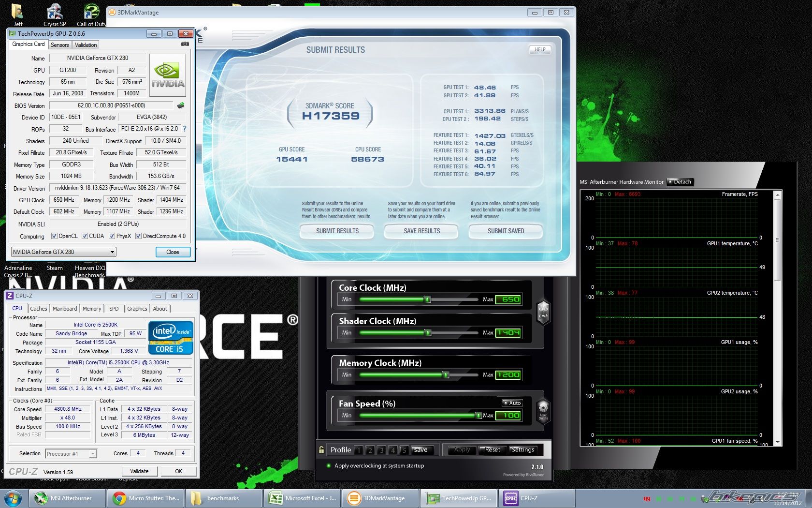Open the Processor #1 selection dropdown

point(71,454)
